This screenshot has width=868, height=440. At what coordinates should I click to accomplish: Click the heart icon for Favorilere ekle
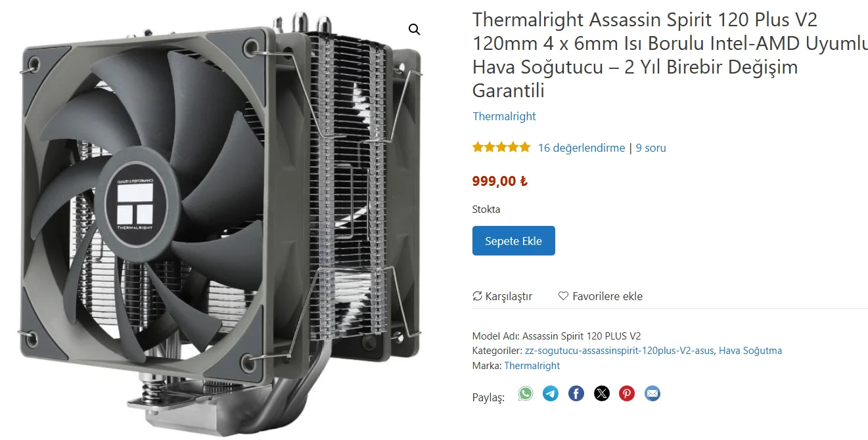coord(563,296)
